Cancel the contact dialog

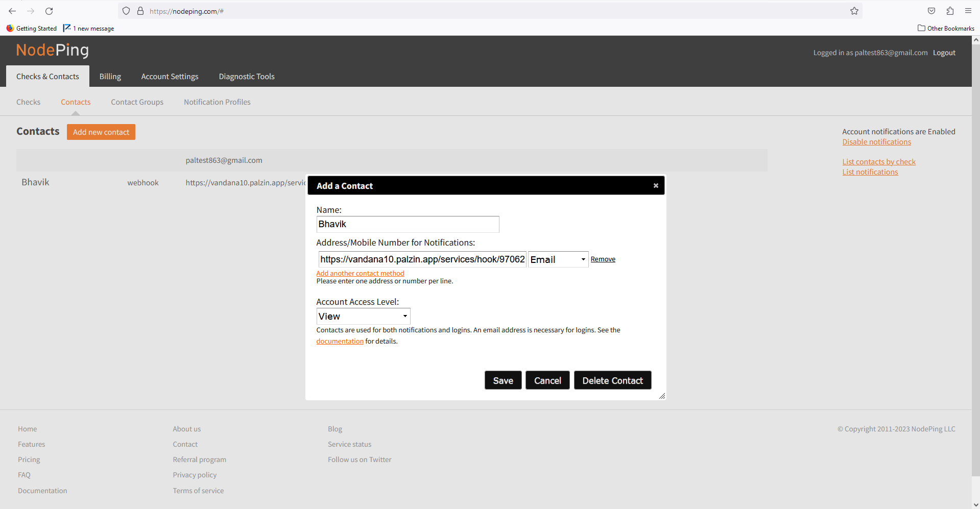click(x=547, y=380)
